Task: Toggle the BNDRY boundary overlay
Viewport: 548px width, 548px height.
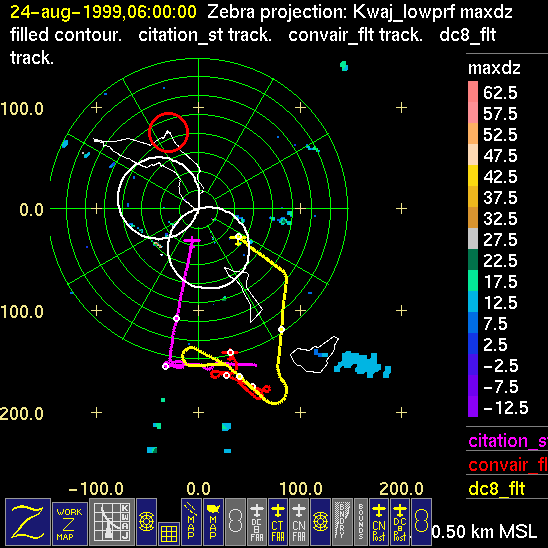Action: pyautogui.click(x=342, y=522)
